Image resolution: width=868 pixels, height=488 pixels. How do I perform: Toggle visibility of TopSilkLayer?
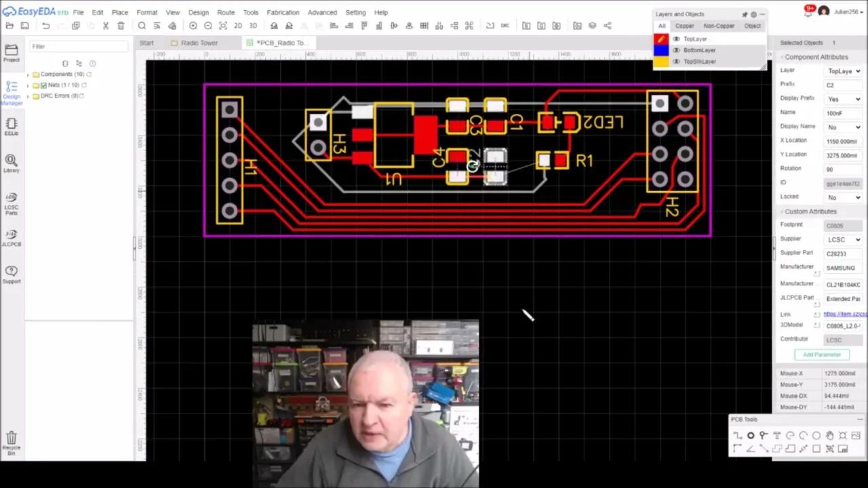(x=676, y=62)
